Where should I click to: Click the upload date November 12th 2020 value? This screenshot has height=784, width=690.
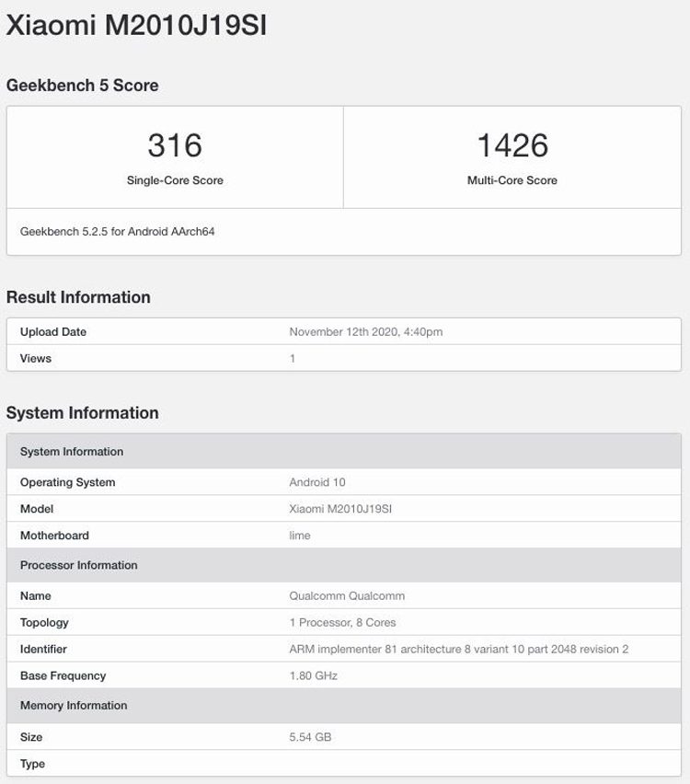(x=366, y=331)
